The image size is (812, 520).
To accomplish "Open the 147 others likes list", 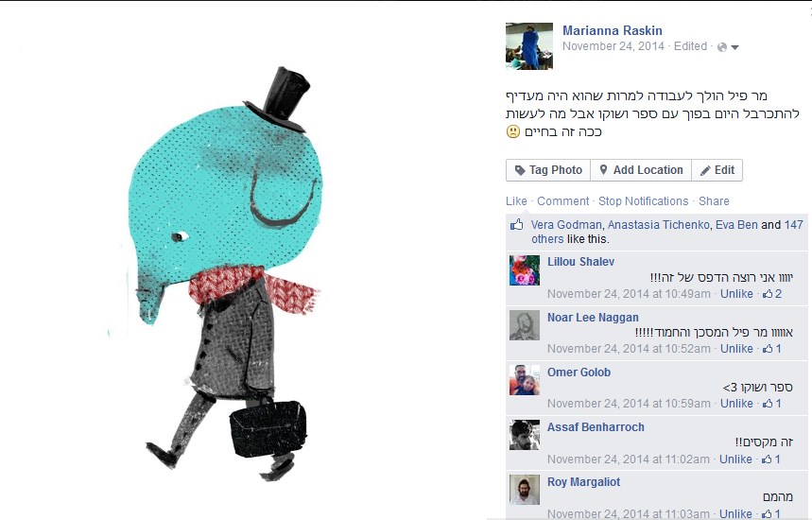I will [x=667, y=232].
